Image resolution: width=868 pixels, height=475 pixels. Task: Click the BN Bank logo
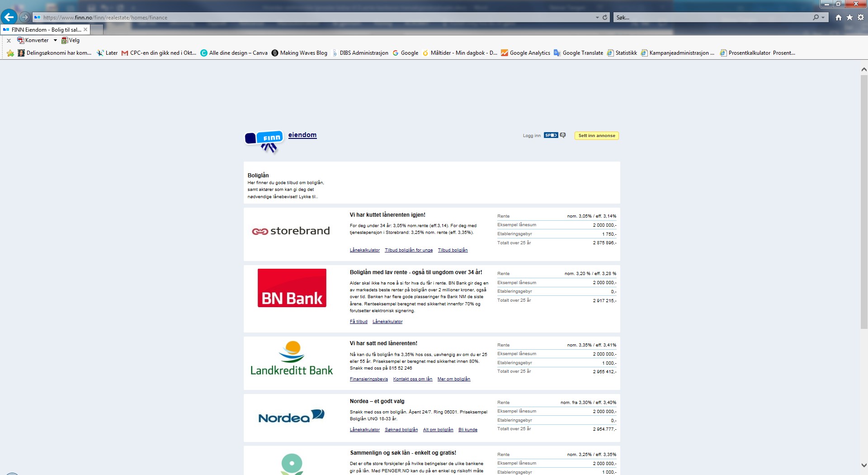click(292, 288)
